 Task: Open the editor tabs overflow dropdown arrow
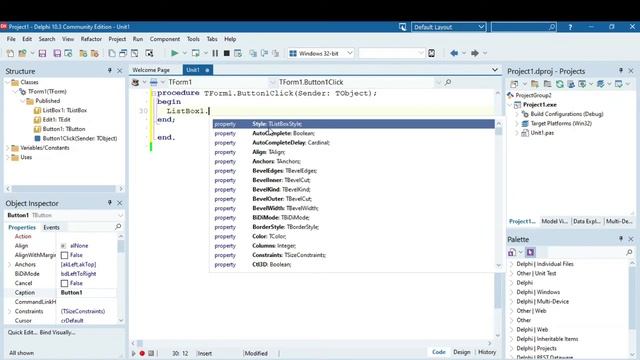pos(495,70)
